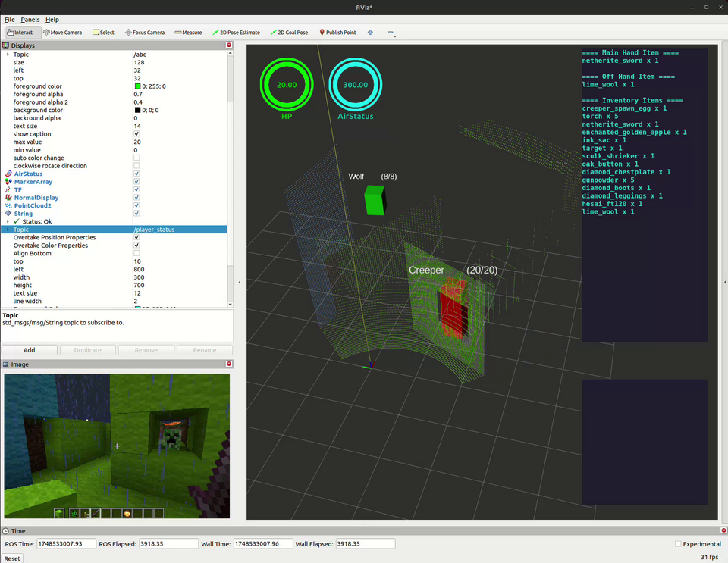The image size is (728, 563).
Task: Select the 2D Pose Estimate tool
Action: pyautogui.click(x=236, y=33)
